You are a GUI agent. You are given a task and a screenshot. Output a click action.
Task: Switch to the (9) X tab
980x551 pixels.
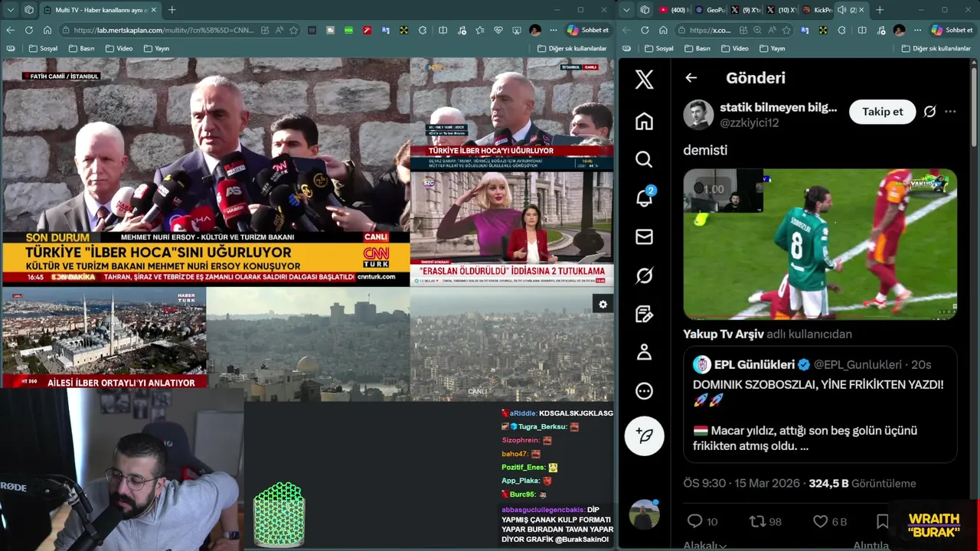point(745,10)
